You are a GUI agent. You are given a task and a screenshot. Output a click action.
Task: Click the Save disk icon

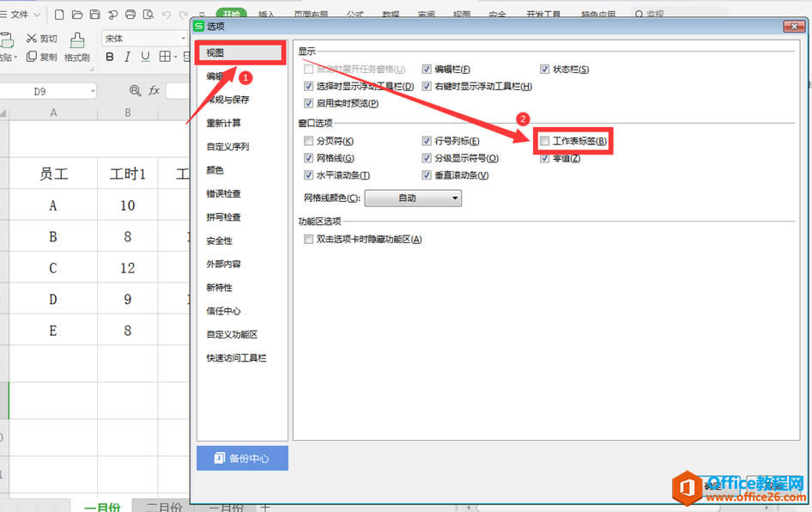click(x=94, y=15)
